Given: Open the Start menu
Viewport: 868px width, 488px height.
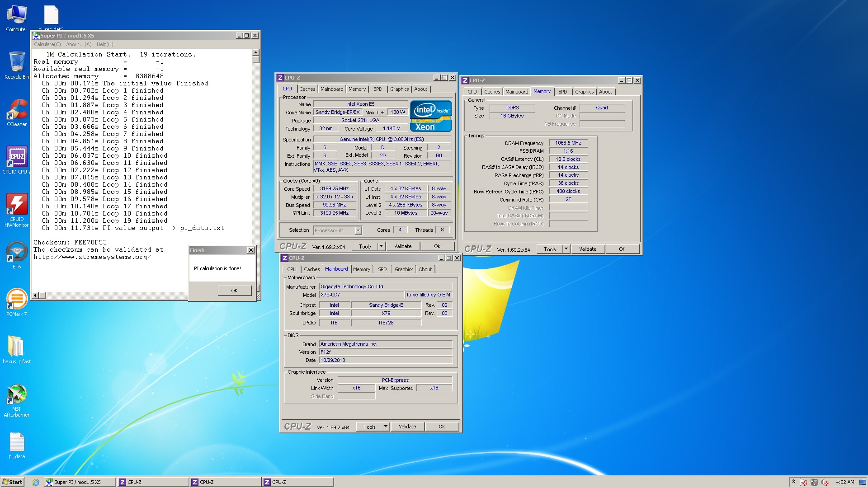Looking at the screenshot, I should coord(12,482).
